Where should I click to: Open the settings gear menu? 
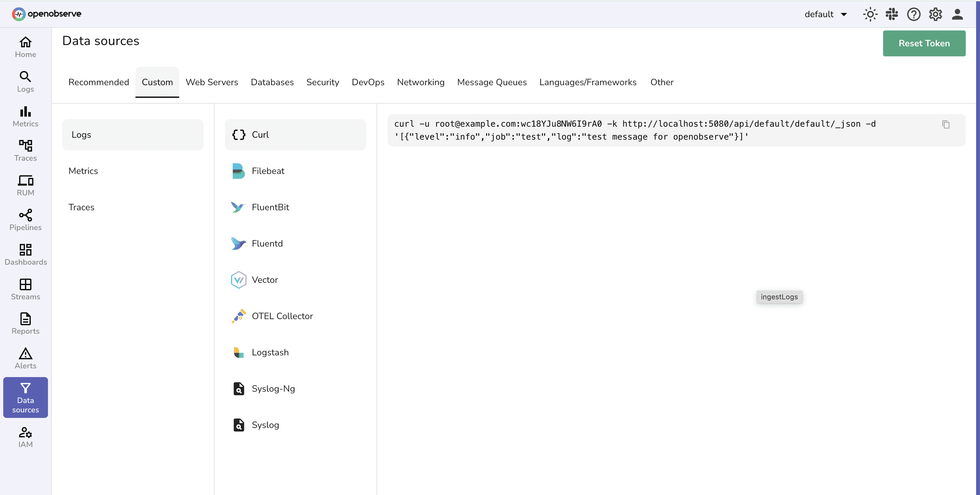coord(936,14)
